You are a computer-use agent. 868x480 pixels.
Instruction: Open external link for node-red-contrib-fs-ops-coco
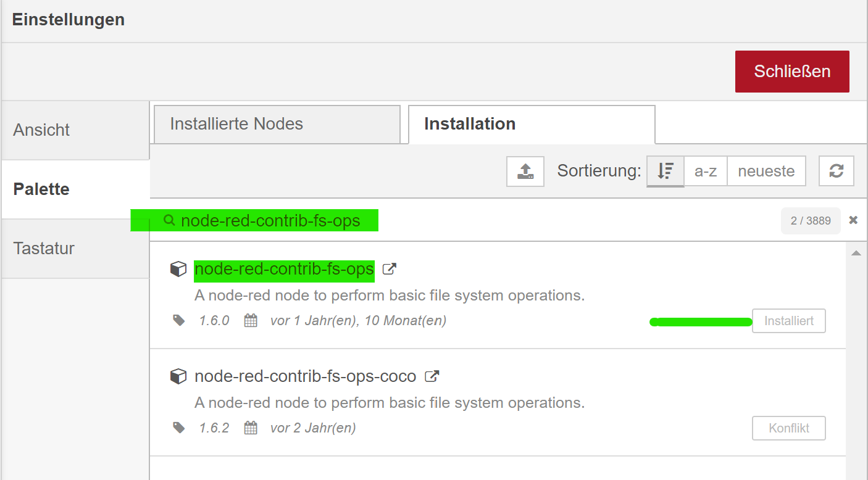(433, 376)
